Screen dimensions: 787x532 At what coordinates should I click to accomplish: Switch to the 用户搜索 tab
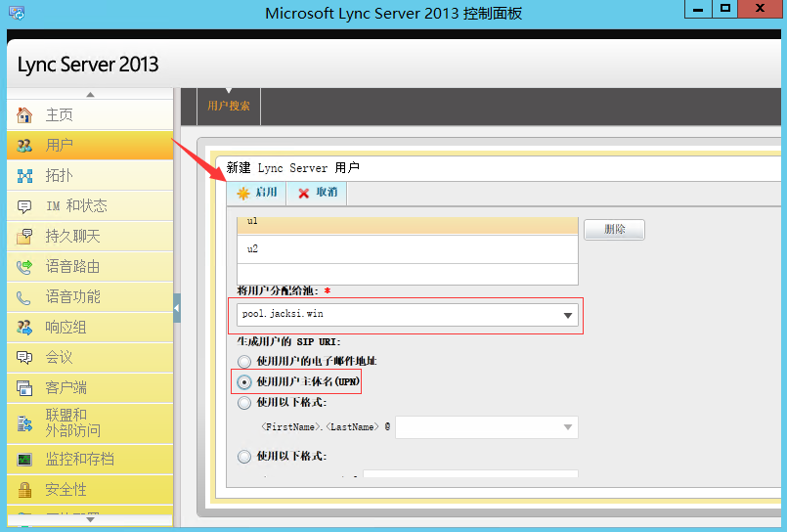229,106
